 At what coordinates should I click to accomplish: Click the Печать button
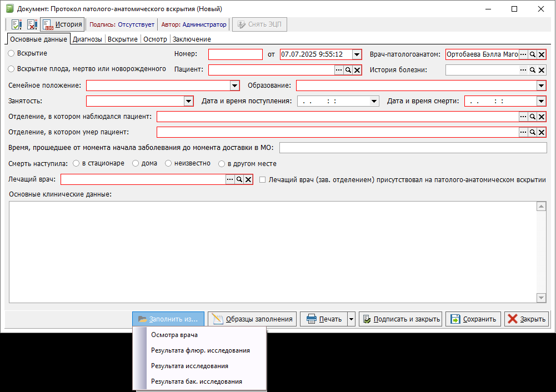(324, 319)
